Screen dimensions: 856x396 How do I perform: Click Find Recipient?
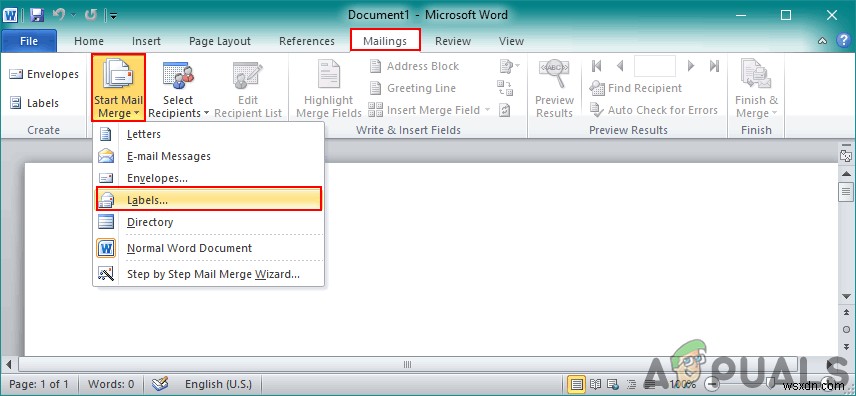pyautogui.click(x=636, y=88)
